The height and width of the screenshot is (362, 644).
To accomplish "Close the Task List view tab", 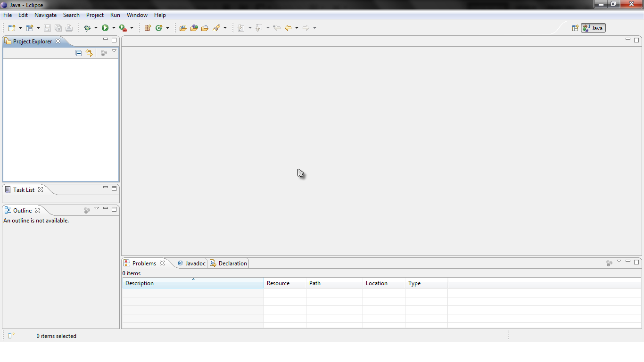I will click(x=41, y=189).
